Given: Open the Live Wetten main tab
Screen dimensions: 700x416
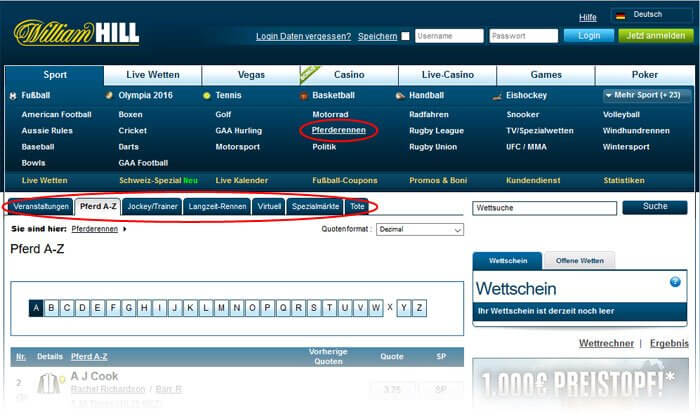Looking at the screenshot, I should tap(153, 75).
